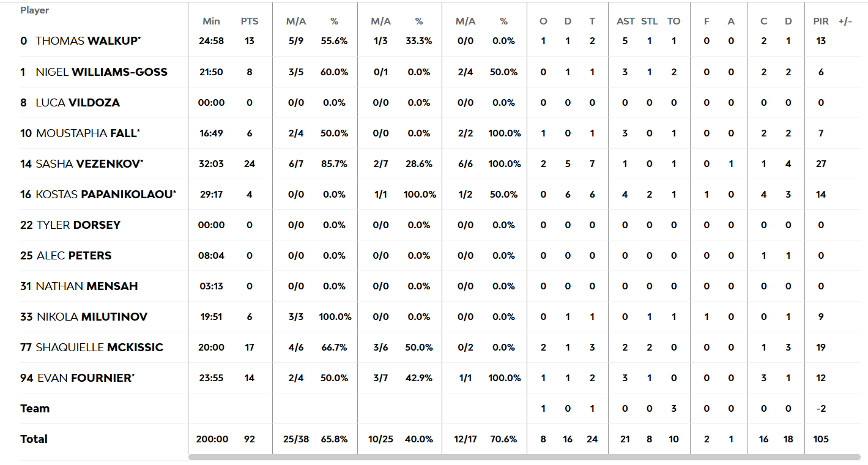Click Evan Fournier's name
The height and width of the screenshot is (465, 868).
[x=84, y=378]
